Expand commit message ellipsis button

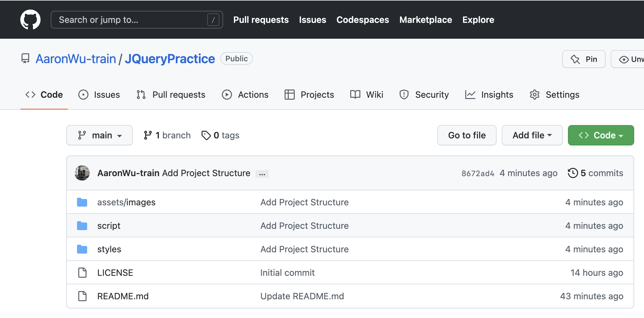[x=262, y=174]
